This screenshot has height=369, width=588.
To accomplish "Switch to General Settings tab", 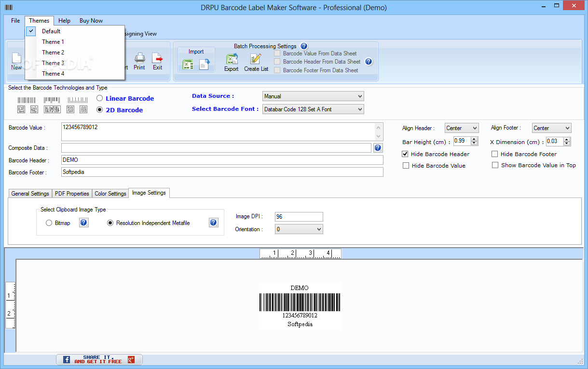I will point(30,194).
